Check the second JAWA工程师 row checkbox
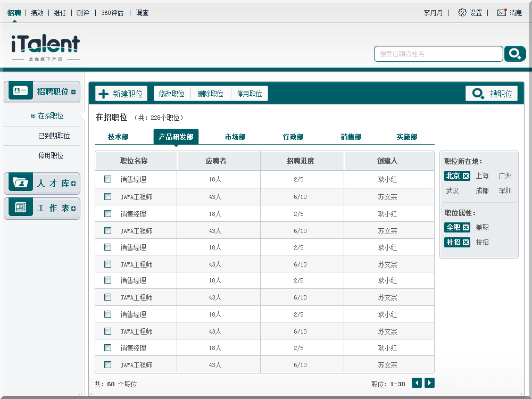 point(108,231)
